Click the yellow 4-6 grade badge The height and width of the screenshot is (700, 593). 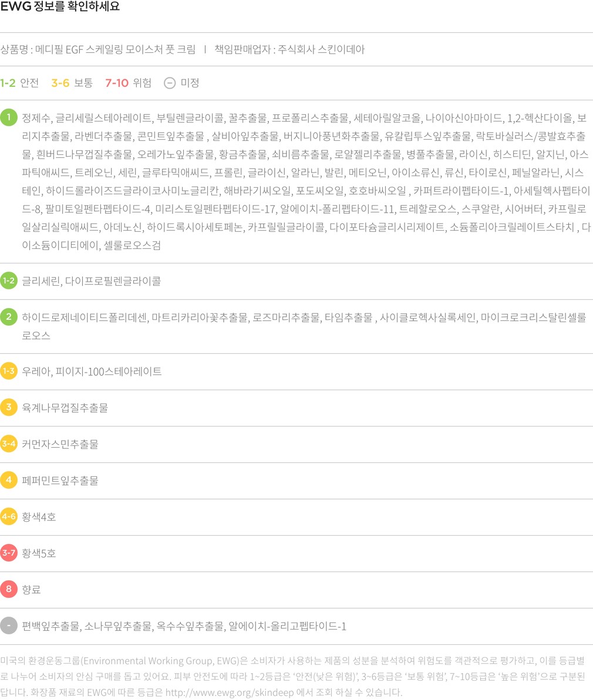tap(9, 516)
